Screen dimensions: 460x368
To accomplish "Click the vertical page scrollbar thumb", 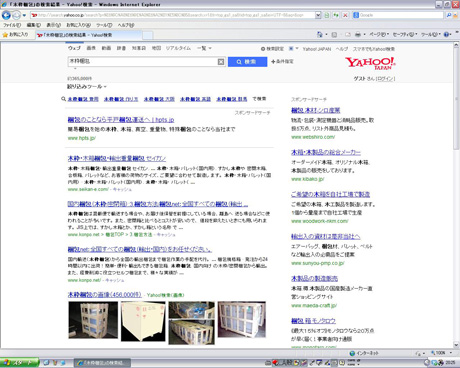I will pos(456,99).
